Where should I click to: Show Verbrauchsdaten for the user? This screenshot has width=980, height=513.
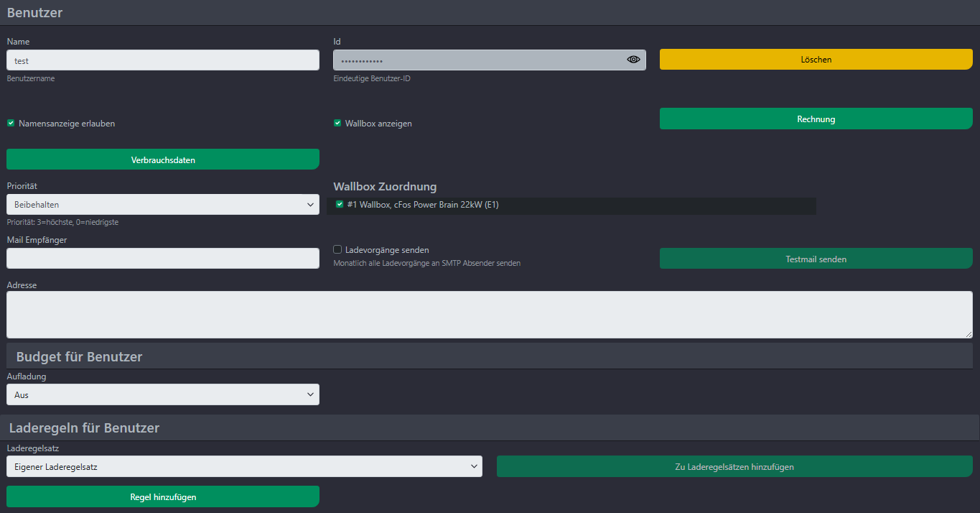(163, 160)
